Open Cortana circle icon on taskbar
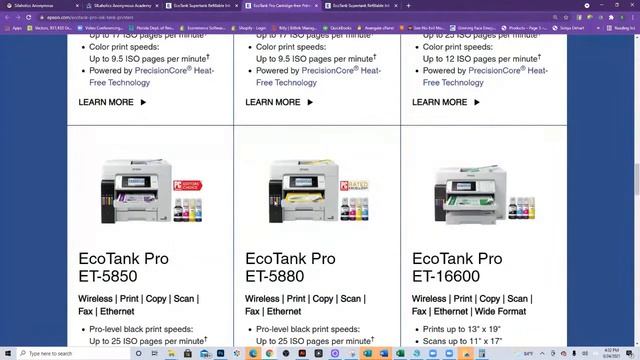 coord(138,353)
